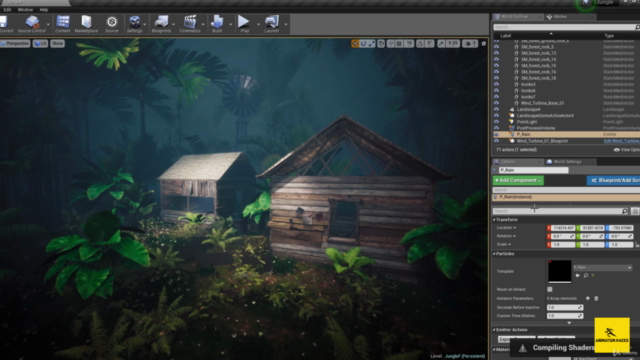Maximize or restore the viewport
640x360 pixels.
[x=484, y=44]
